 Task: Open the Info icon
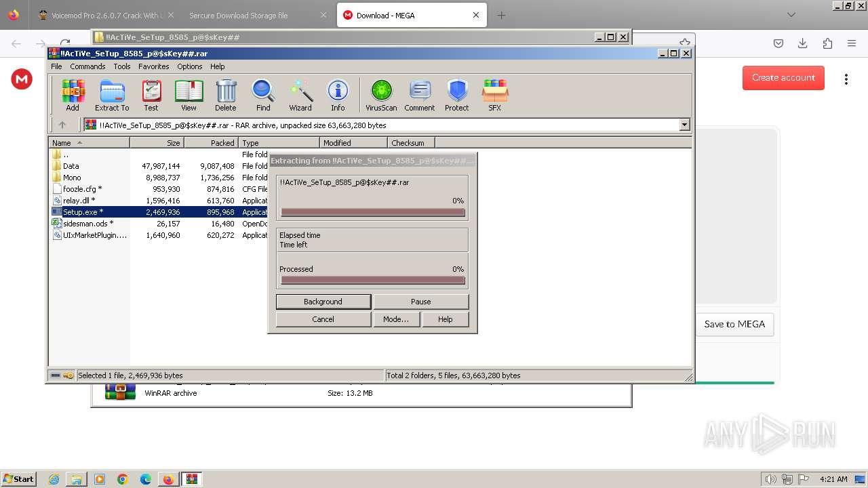(338, 95)
